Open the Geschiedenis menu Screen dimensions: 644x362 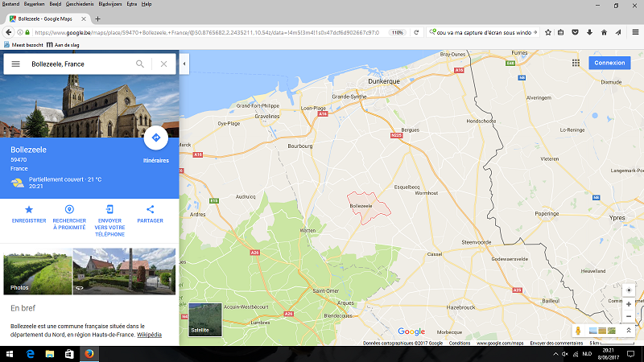pyautogui.click(x=80, y=4)
